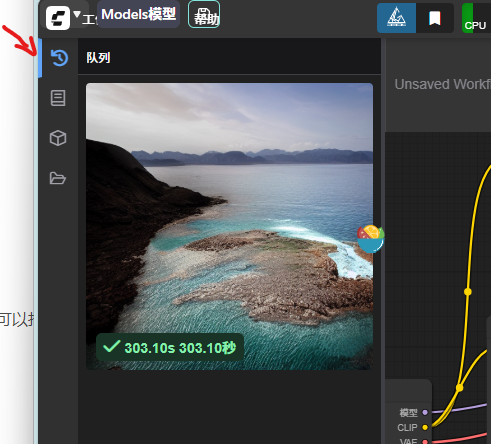
Task: Click the 303.10s completion status badge
Action: coord(170,347)
